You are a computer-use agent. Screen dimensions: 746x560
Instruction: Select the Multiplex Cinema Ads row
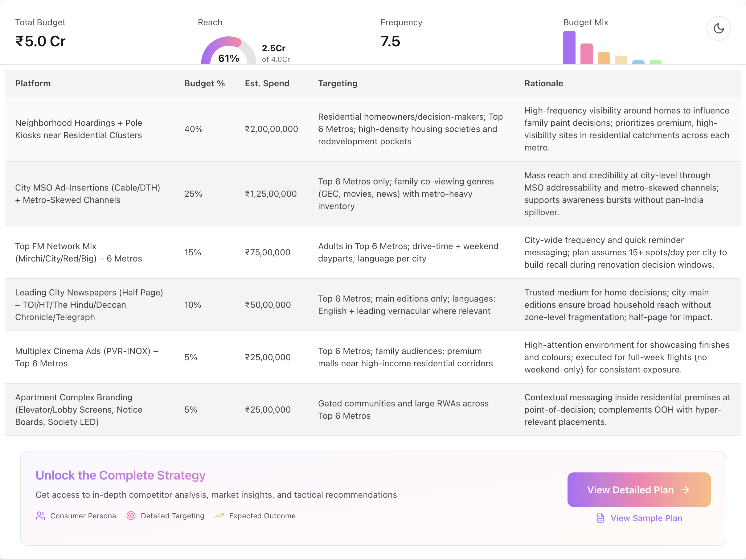86,357
